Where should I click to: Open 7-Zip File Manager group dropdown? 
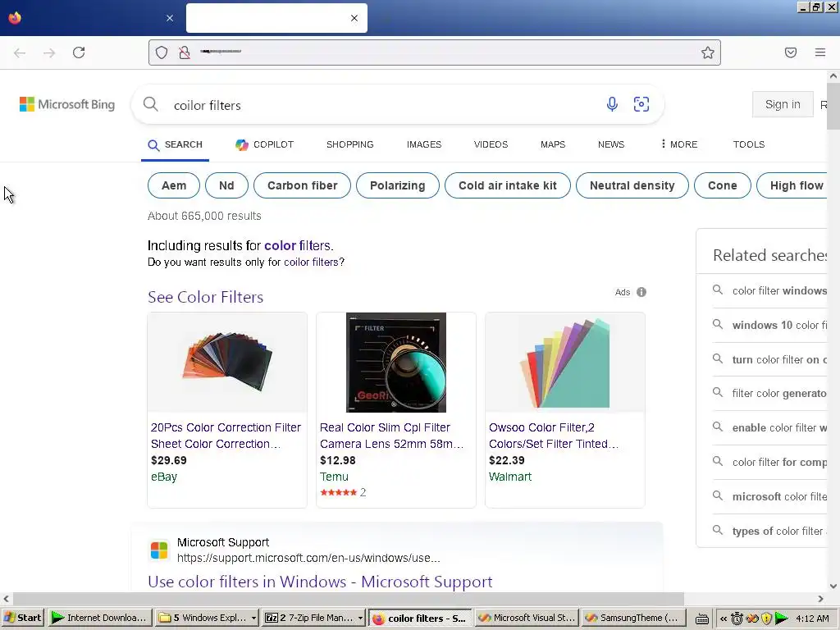pos(360,619)
